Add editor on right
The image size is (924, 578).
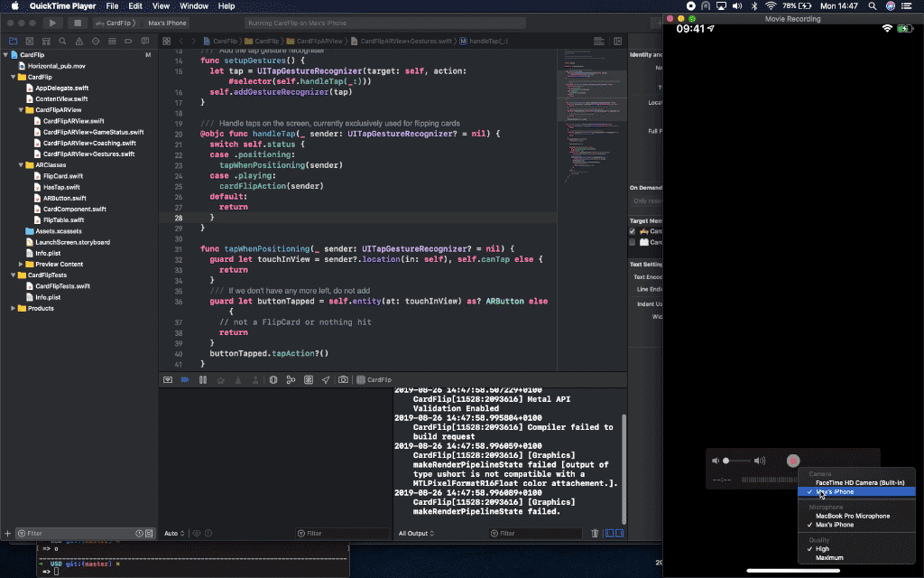617,42
